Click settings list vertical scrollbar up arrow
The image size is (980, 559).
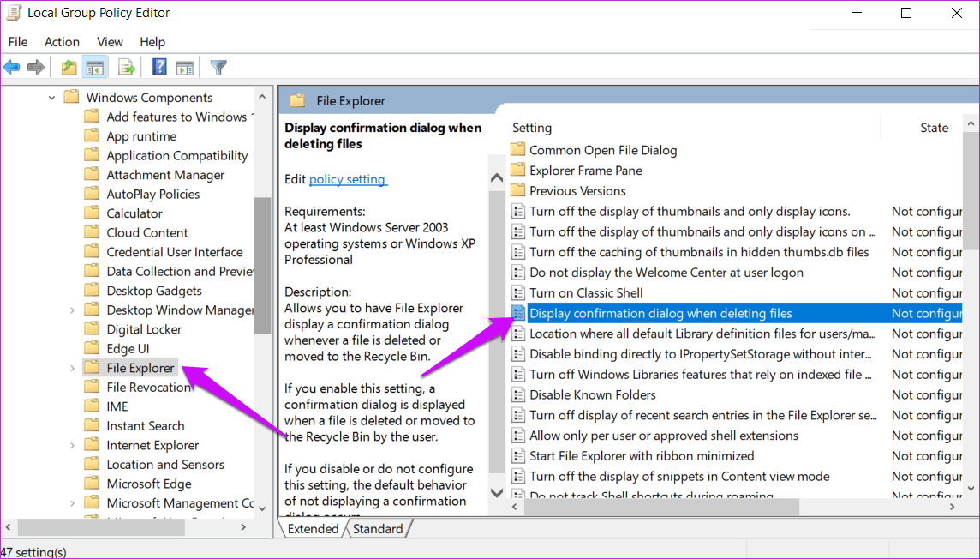coord(971,123)
